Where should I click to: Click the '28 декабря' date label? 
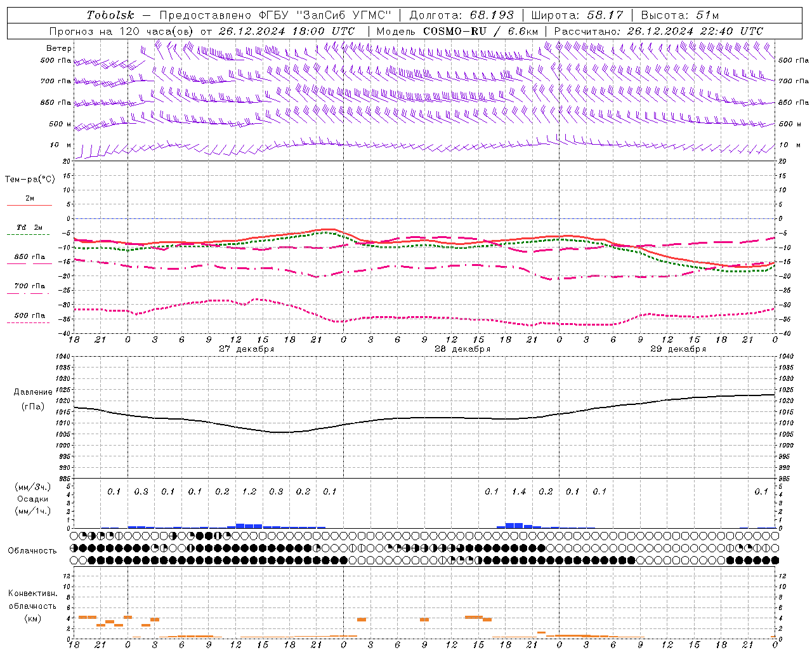click(462, 349)
